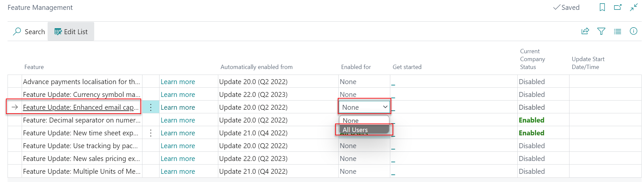This screenshot has width=644, height=182.
Task: Choose None option in dropdown list
Action: (x=351, y=120)
